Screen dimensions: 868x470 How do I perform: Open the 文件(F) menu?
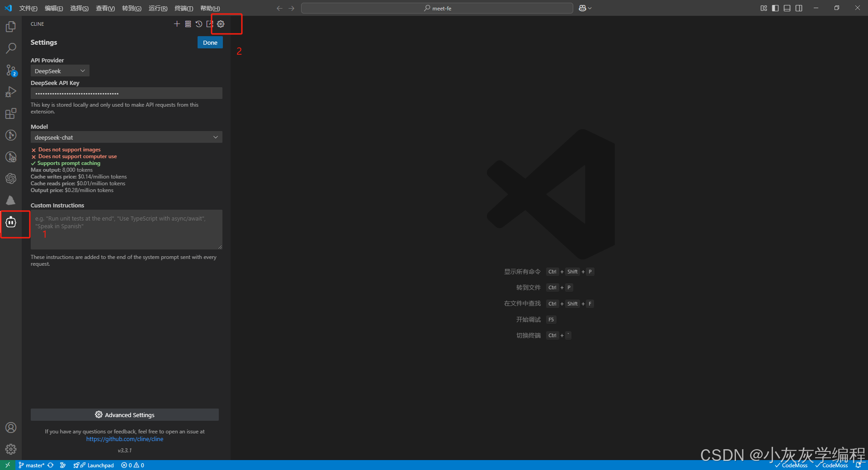tap(28, 8)
